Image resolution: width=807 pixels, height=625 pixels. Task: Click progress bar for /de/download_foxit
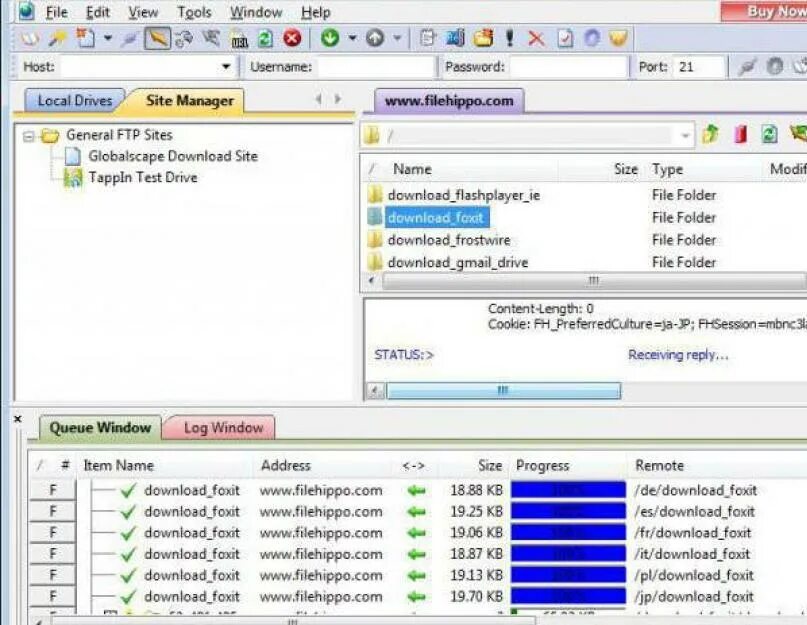point(568,490)
